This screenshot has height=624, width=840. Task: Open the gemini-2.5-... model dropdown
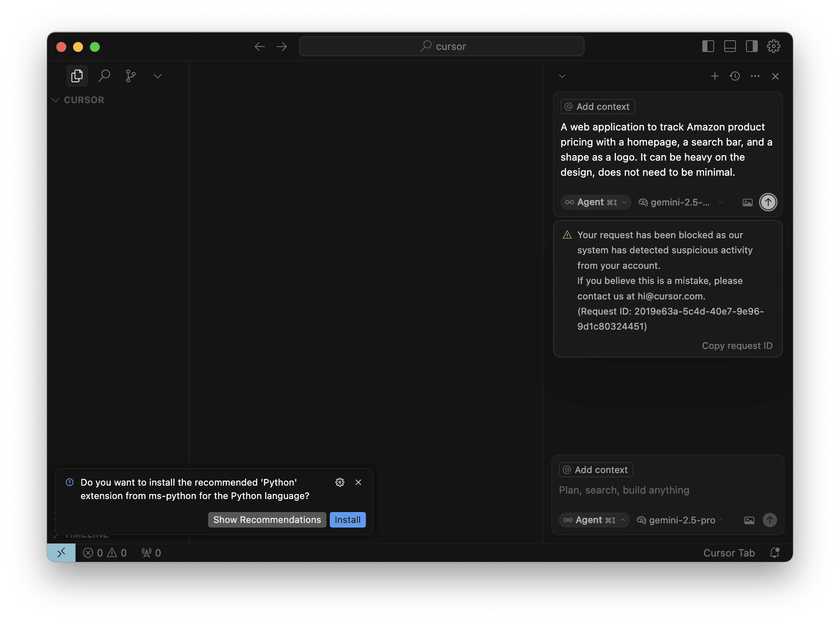(680, 202)
